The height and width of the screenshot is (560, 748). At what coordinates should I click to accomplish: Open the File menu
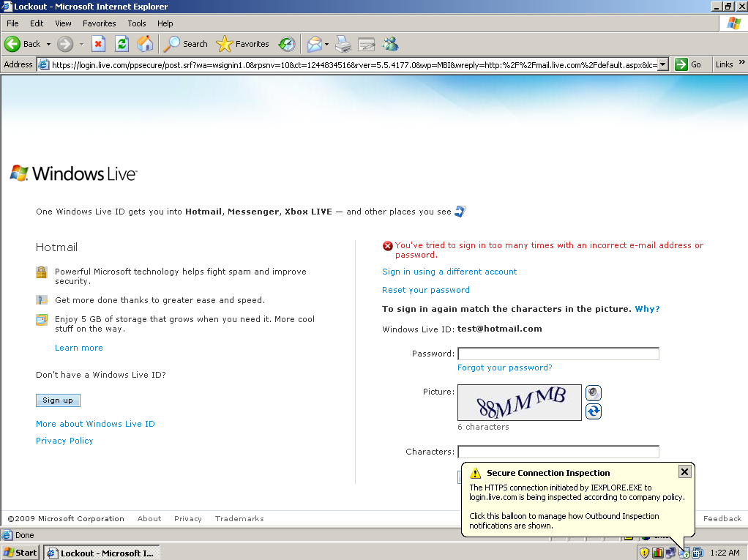12,23
